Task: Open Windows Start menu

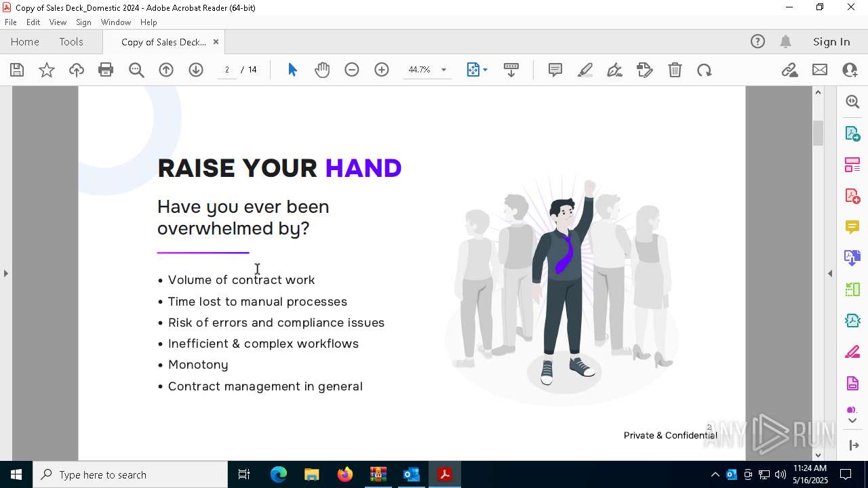Action: point(16,474)
